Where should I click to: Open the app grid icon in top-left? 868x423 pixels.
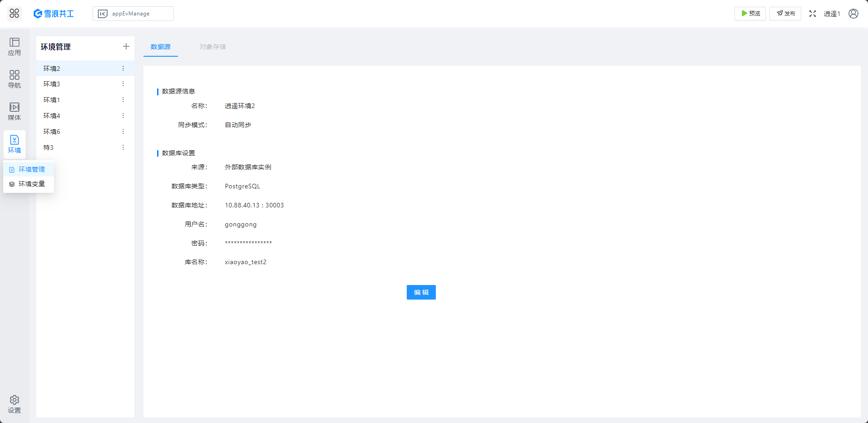pos(15,14)
